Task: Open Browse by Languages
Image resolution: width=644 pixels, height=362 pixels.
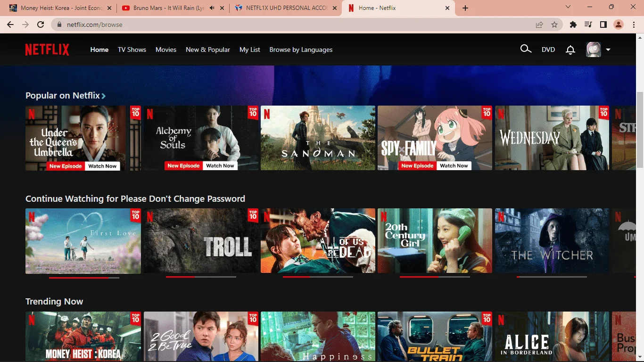Action: 301,49
